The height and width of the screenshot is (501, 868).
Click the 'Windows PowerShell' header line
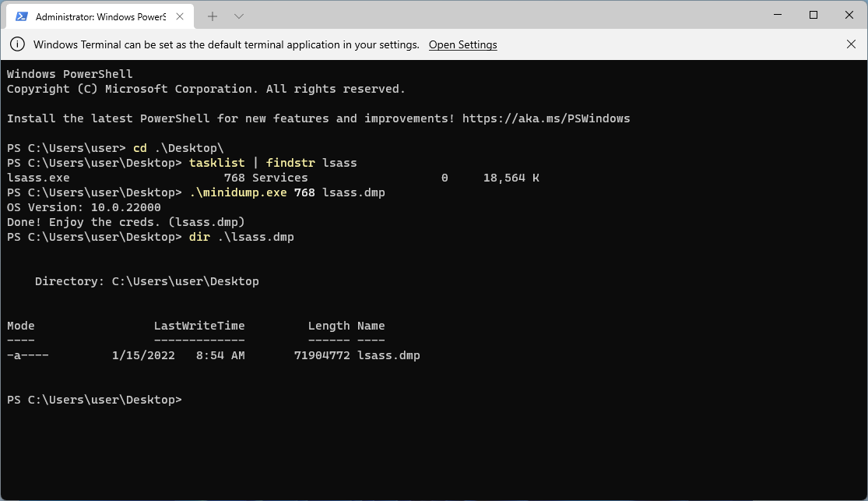point(70,74)
